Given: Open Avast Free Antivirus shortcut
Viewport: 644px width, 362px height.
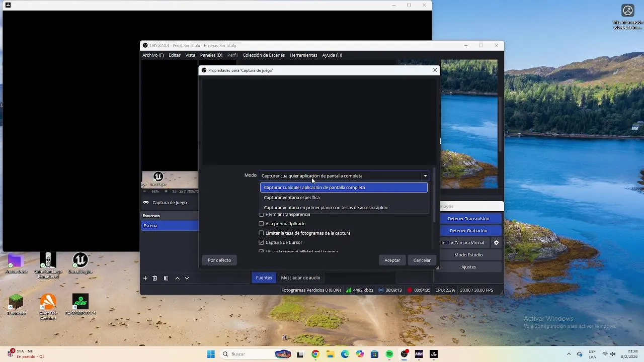Looking at the screenshot, I should coord(48,306).
